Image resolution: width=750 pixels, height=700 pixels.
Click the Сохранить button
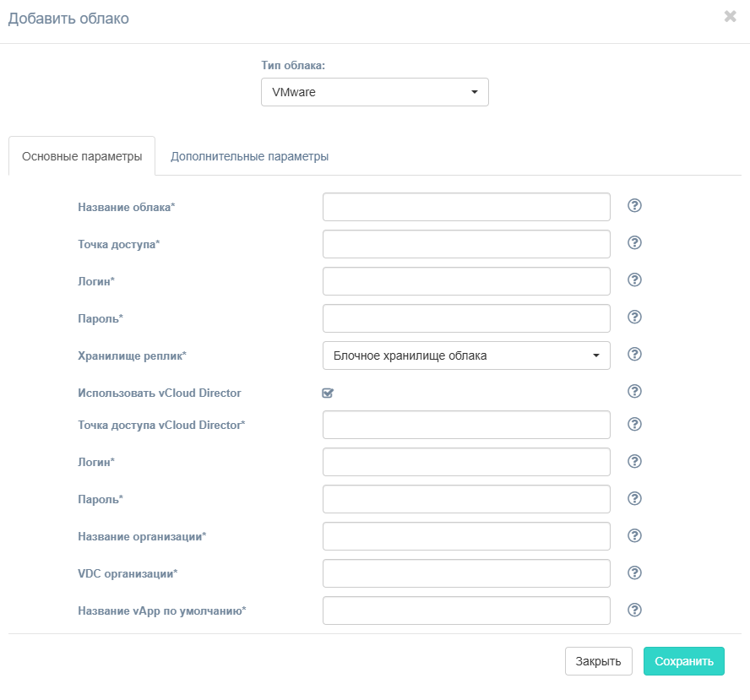tap(684, 661)
